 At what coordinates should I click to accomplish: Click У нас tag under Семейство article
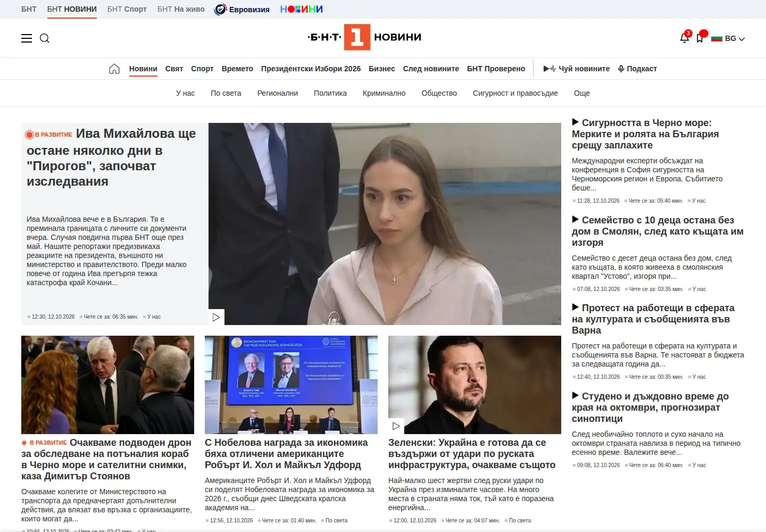(x=699, y=289)
